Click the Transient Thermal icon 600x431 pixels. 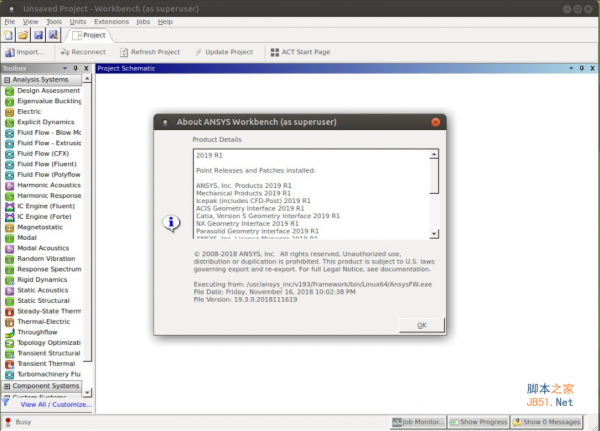[x=10, y=364]
